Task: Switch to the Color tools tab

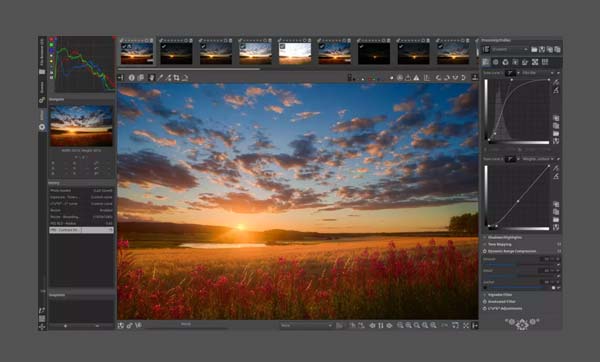Action: coord(505,62)
